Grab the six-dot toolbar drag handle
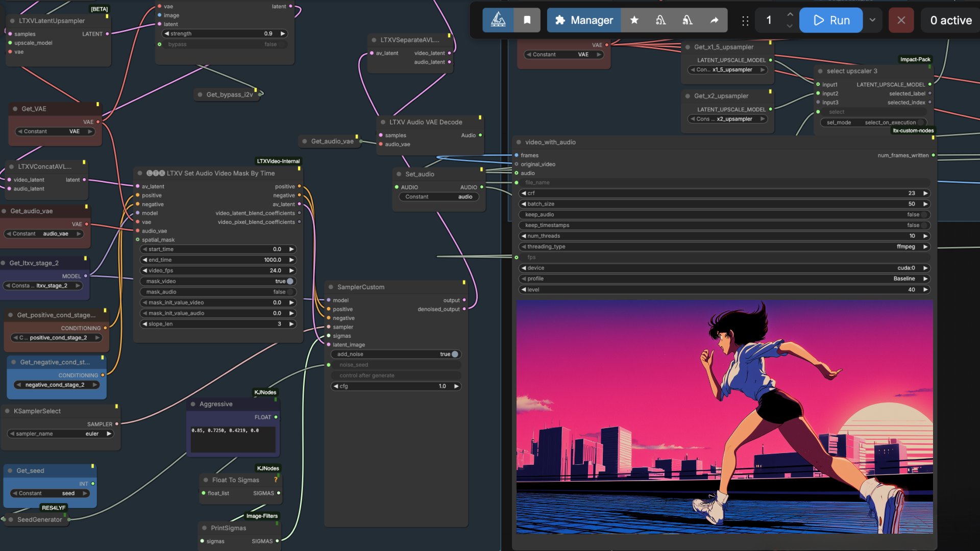Screen dimensions: 980x551 [745, 20]
